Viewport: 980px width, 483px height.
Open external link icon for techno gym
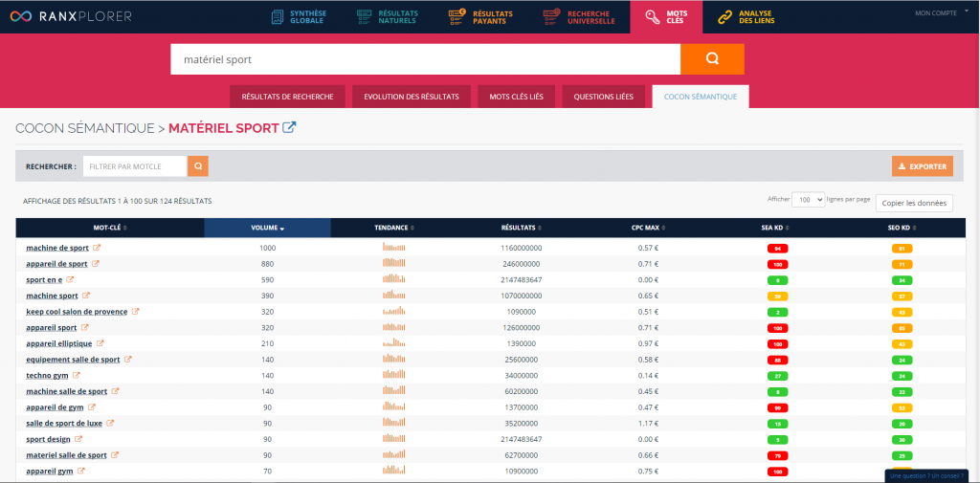point(77,375)
